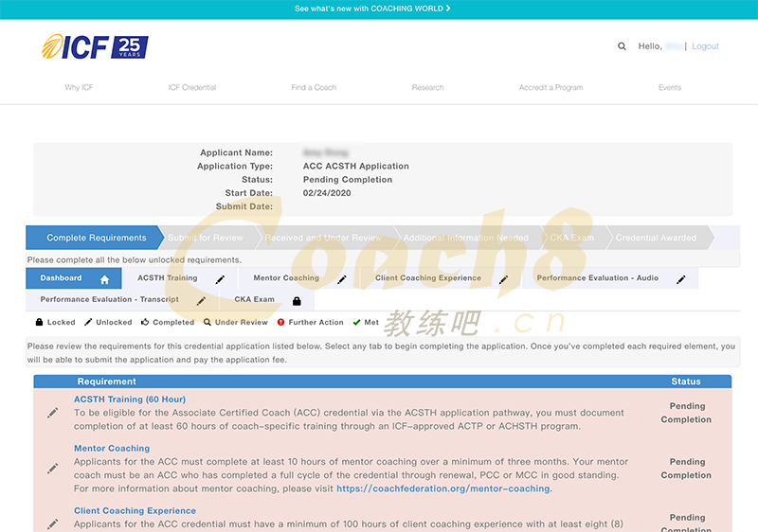Click the lock icon on CKA Exam tab
758x532 pixels.
(x=297, y=301)
